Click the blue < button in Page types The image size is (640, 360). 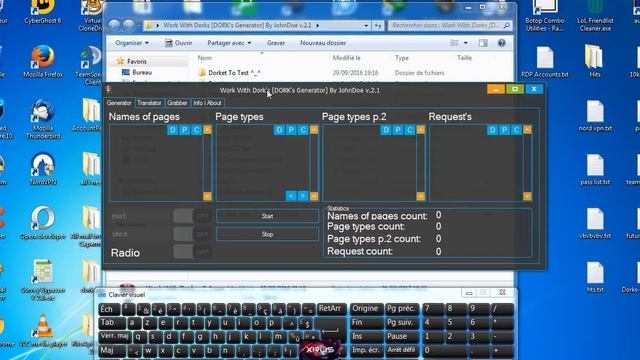click(291, 196)
